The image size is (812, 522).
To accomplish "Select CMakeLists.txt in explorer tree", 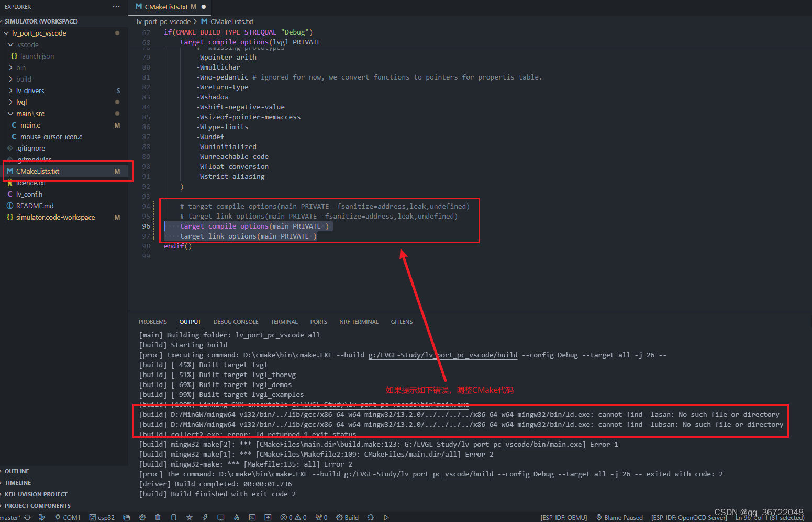I will 38,171.
